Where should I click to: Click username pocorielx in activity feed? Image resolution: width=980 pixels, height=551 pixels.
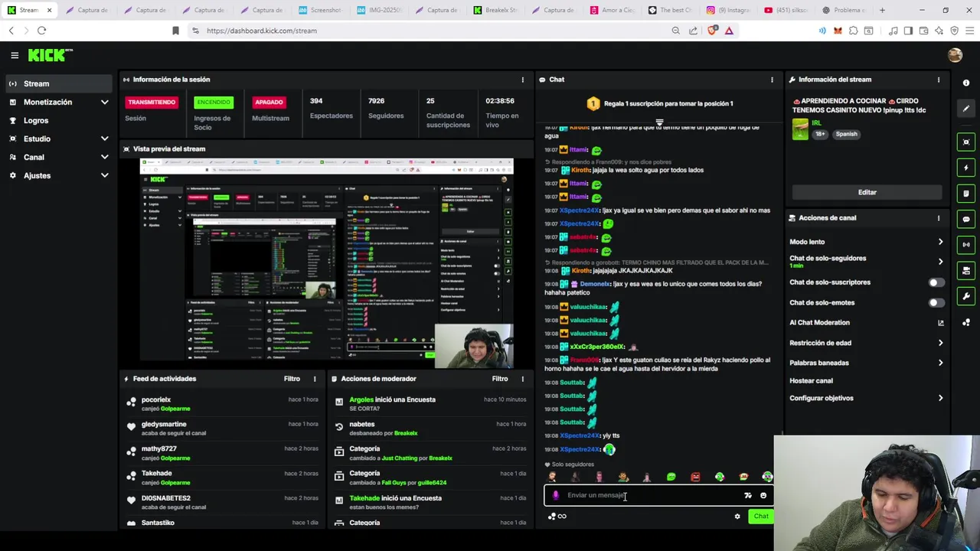[x=156, y=399]
